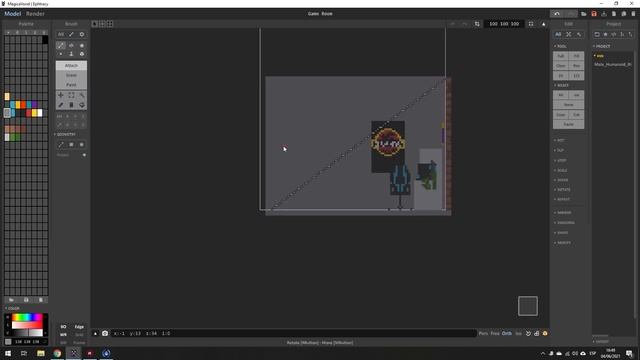The image size is (640, 360).
Task: Toggle the Edge display option
Action: [x=79, y=327]
